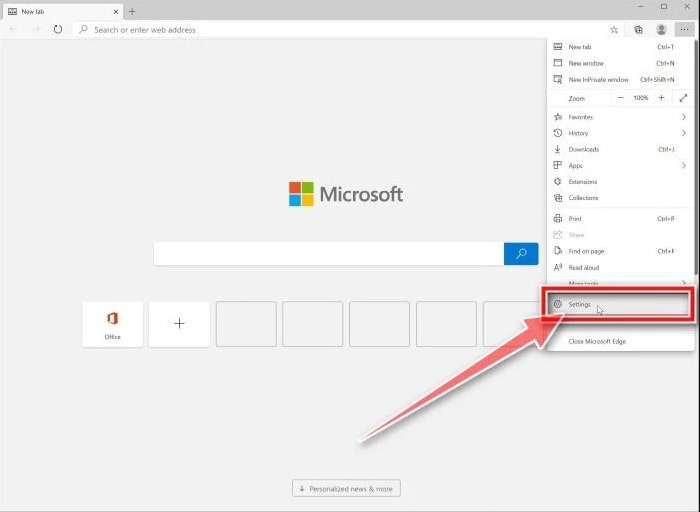Screen dimensions: 700x512
Task: Open Settings from the menu
Action: [618, 304]
